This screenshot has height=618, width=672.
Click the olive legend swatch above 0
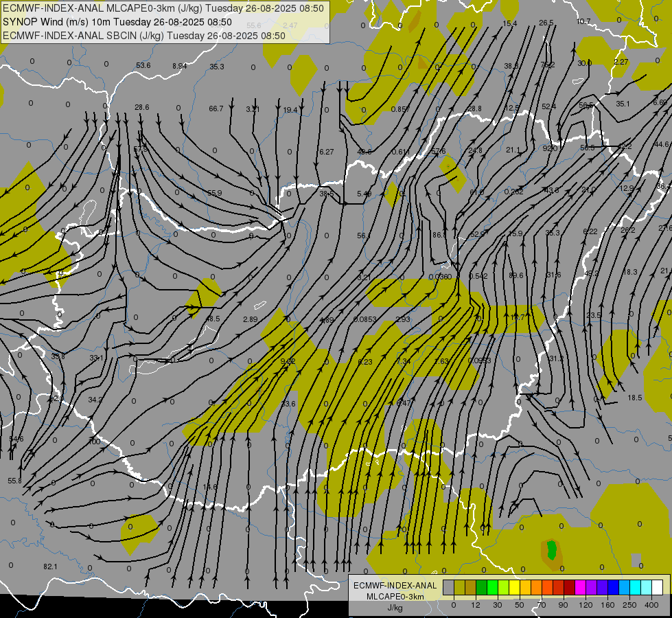[x=459, y=587]
